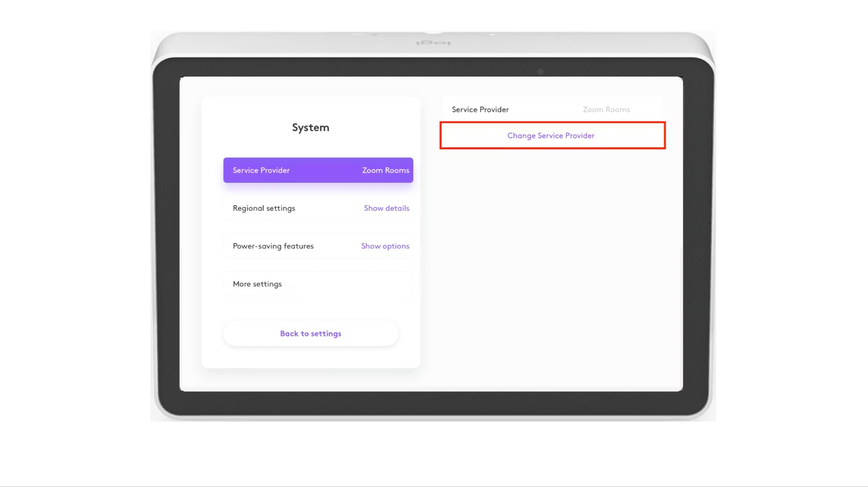Click the Zoom Rooms value in the purple row
The image size is (868, 487).
pos(385,170)
